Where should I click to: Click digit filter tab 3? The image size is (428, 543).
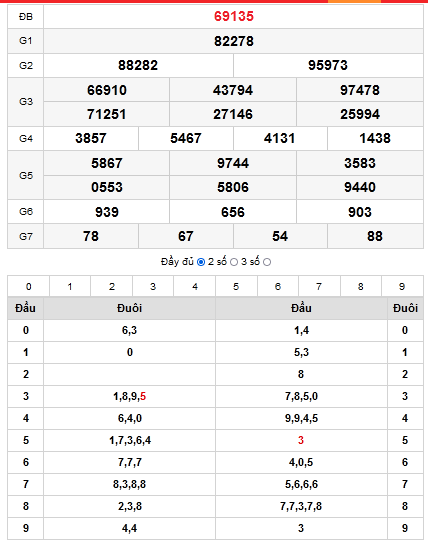pos(153,286)
